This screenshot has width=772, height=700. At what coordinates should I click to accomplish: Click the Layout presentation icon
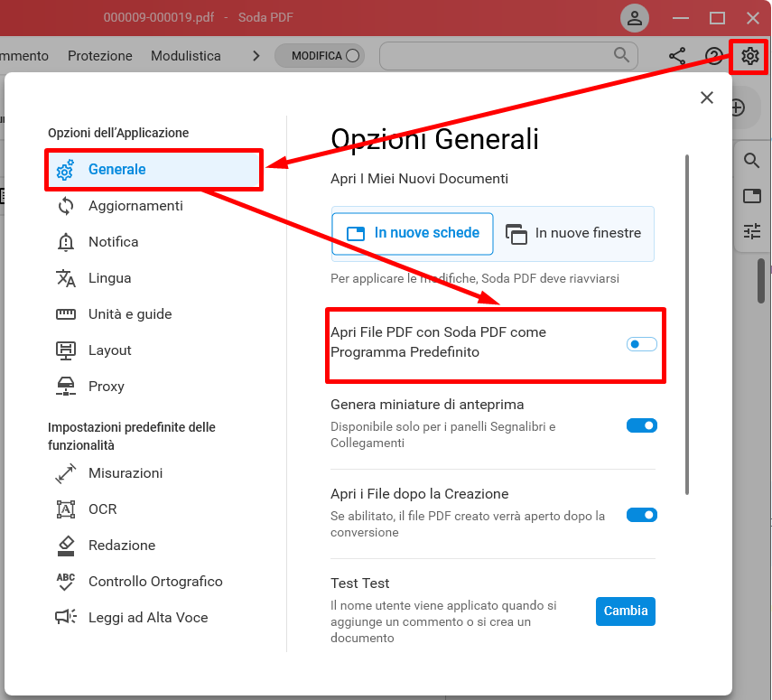(66, 350)
